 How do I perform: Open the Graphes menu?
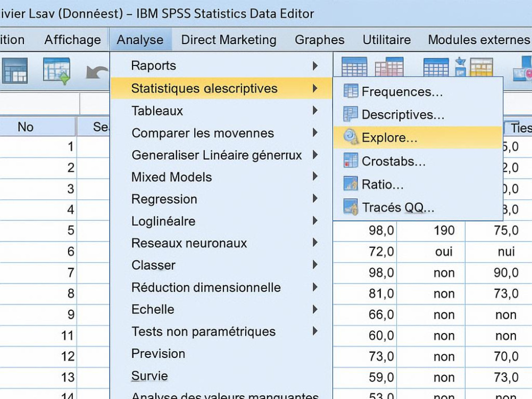319,40
